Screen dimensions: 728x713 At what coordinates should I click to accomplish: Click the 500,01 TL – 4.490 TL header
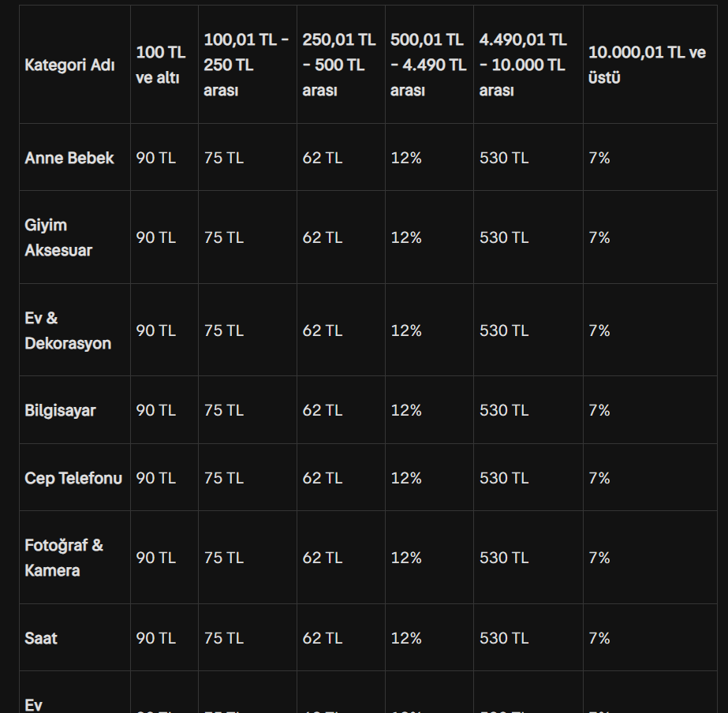(x=428, y=65)
